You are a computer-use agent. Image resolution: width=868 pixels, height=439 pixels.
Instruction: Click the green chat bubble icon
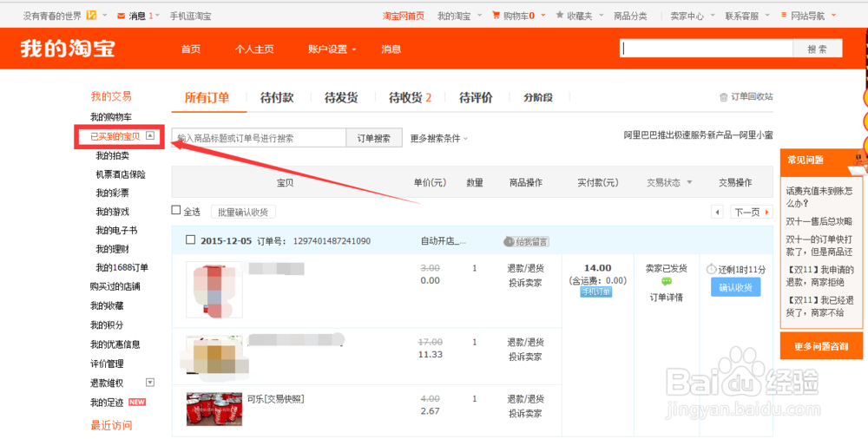666,282
